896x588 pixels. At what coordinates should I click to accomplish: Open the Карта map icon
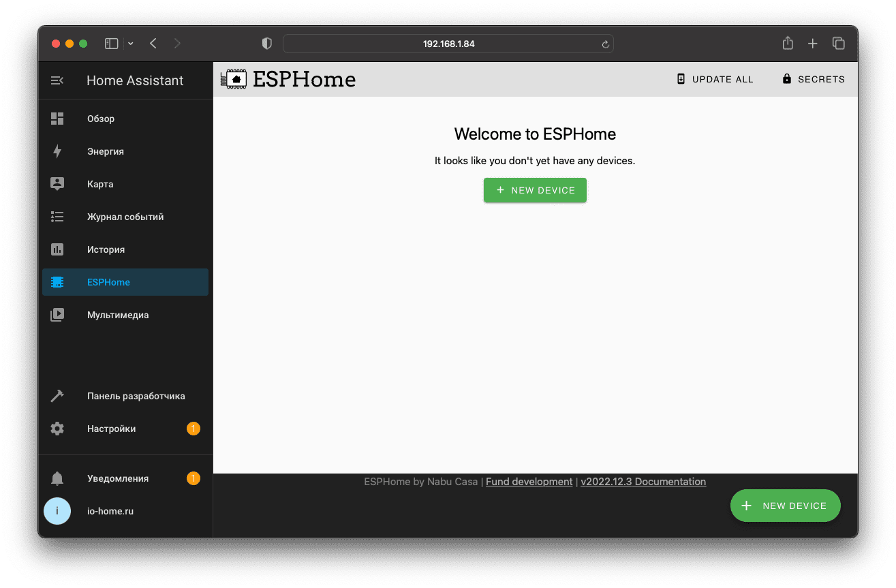(x=57, y=184)
